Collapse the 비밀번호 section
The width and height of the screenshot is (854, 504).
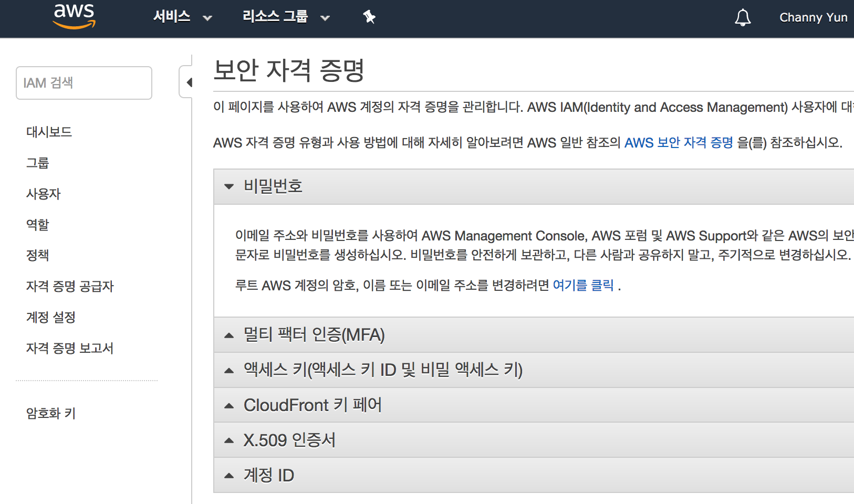click(534, 186)
